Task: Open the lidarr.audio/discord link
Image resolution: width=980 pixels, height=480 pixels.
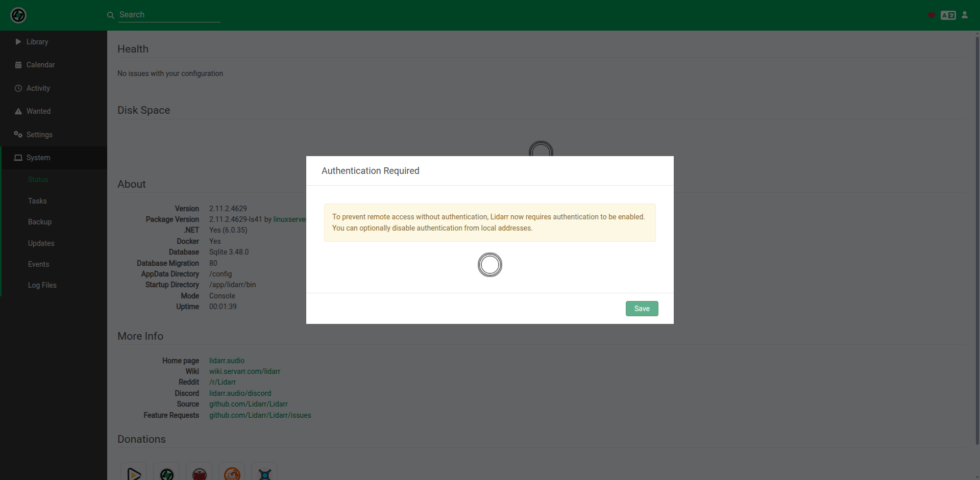Action: tap(240, 393)
